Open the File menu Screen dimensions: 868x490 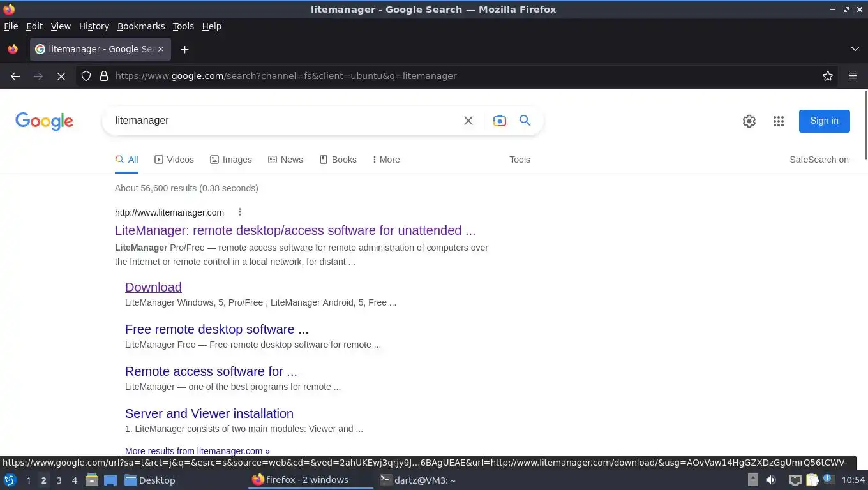point(11,26)
